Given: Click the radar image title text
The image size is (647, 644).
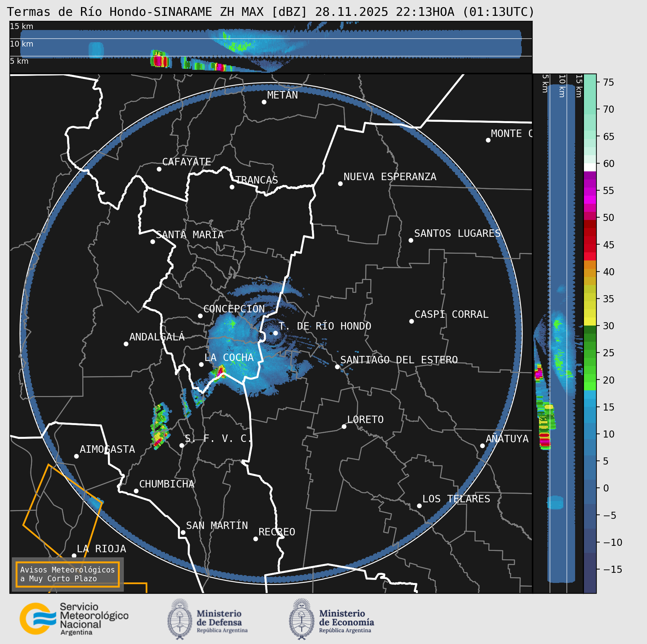Looking at the screenshot, I should point(271,12).
